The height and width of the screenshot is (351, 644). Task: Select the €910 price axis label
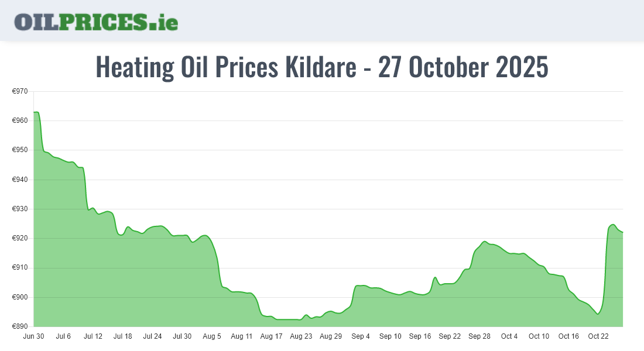click(20, 268)
